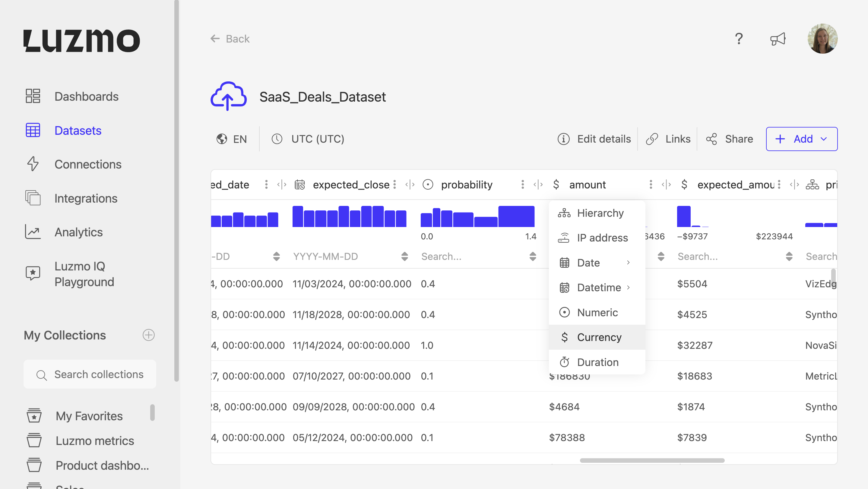Image resolution: width=868 pixels, height=489 pixels.
Task: Open Luzmo IQ Playground
Action: pos(84,274)
